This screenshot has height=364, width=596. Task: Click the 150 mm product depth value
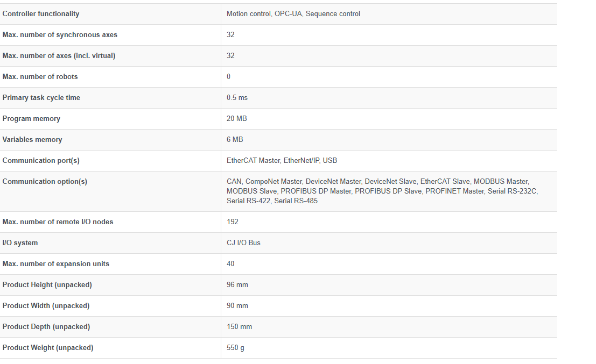point(239,327)
